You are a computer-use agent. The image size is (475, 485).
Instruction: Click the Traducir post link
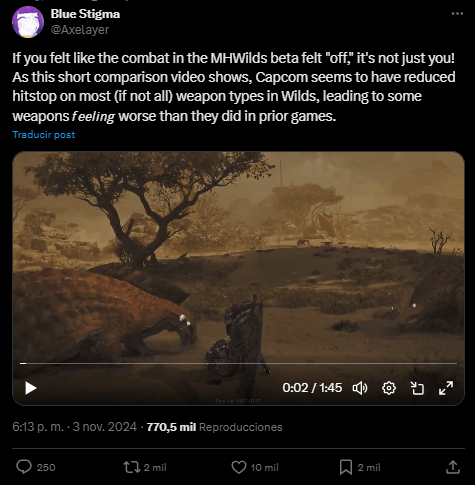pyautogui.click(x=44, y=135)
